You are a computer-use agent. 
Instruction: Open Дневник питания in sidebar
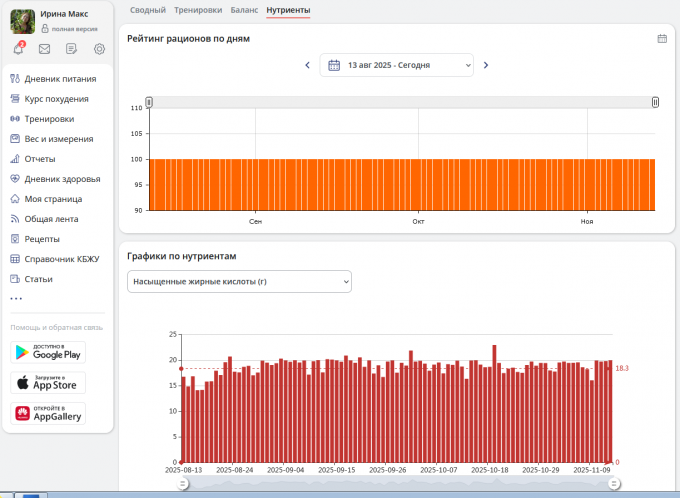(x=60, y=78)
